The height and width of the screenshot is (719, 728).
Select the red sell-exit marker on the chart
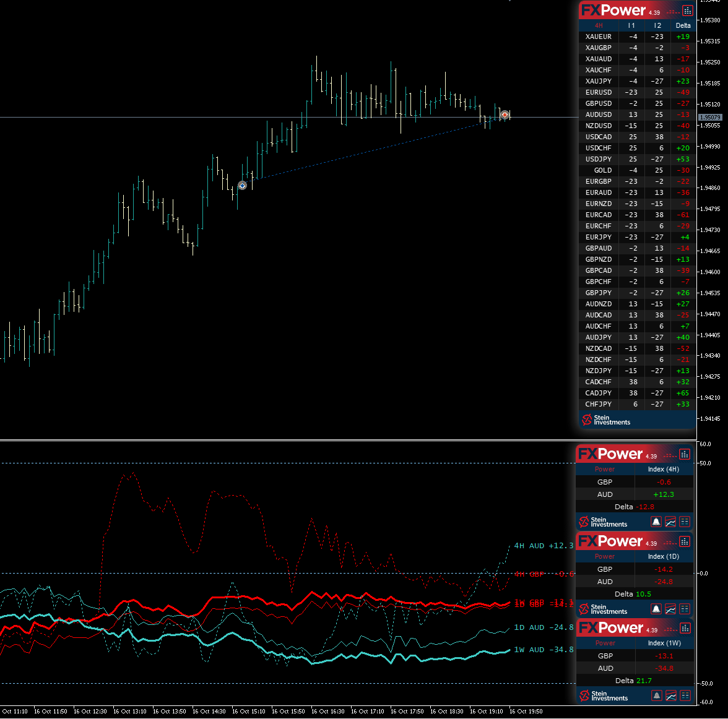pyautogui.click(x=505, y=114)
